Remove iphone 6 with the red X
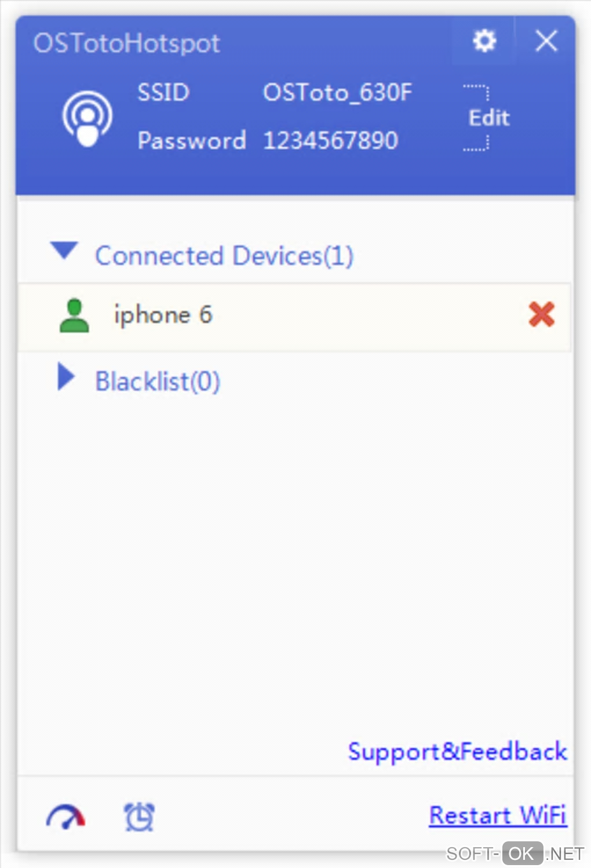Viewport: 591px width, 868px height. pyautogui.click(x=542, y=314)
